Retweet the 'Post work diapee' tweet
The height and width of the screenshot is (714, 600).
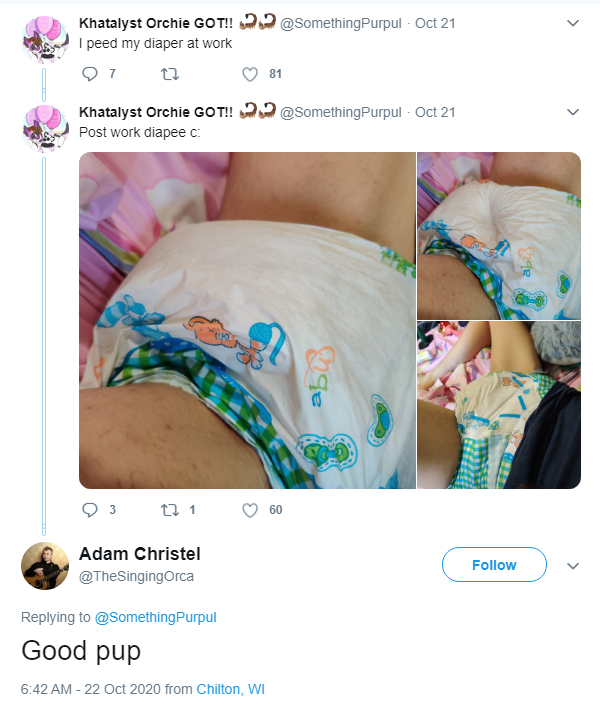click(x=170, y=510)
